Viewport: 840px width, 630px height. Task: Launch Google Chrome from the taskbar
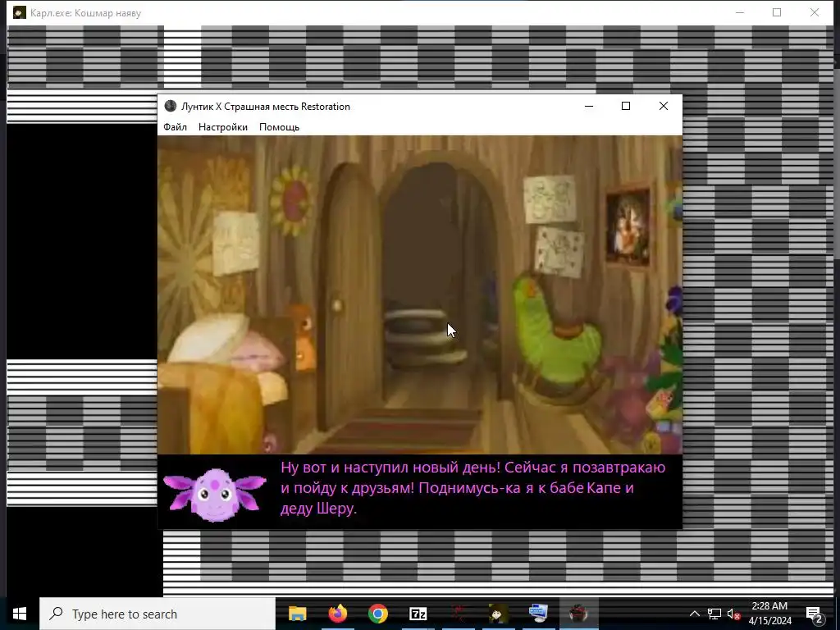(377, 614)
